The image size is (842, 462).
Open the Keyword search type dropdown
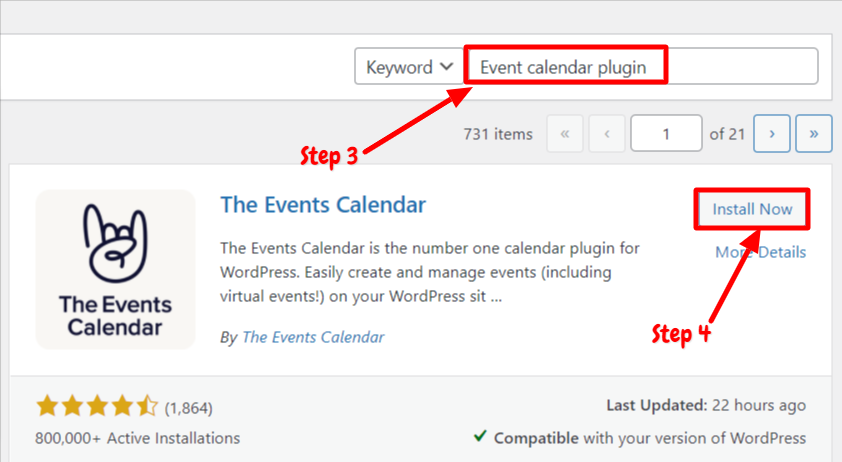coord(409,67)
